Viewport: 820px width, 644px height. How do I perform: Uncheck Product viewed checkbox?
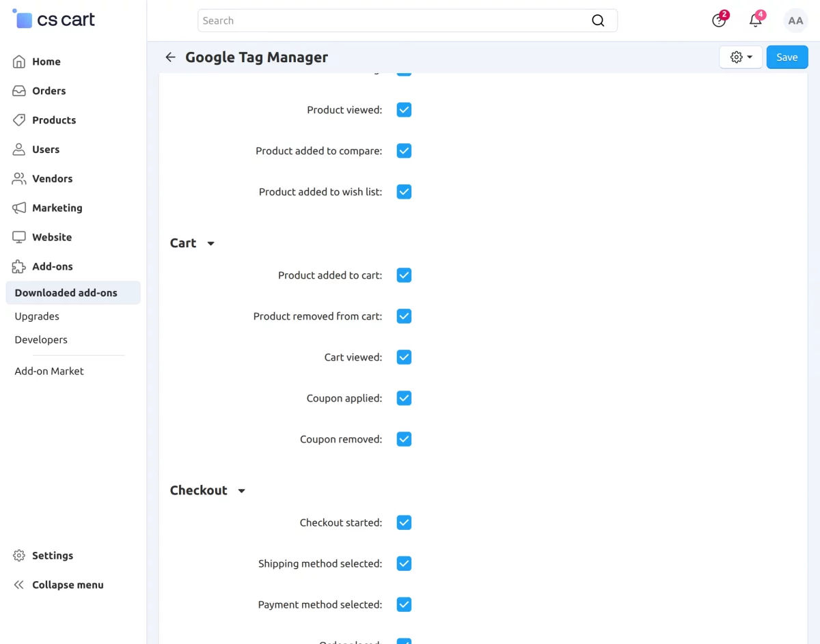tap(404, 110)
